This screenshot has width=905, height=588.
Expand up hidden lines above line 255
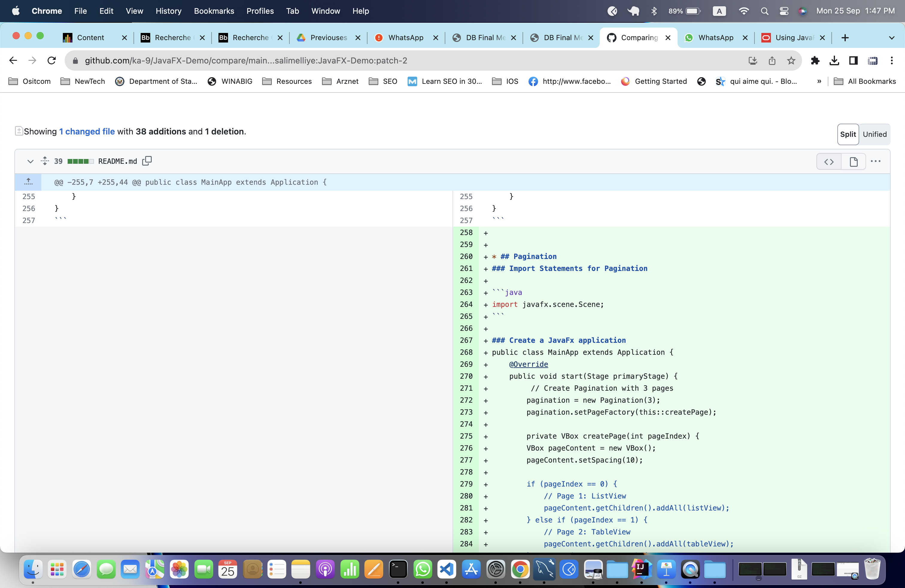point(28,182)
